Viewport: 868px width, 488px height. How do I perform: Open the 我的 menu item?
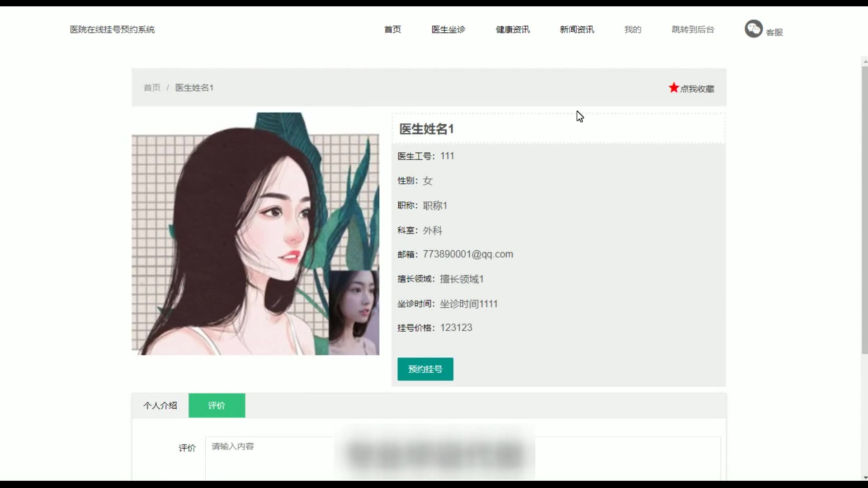[x=632, y=29]
